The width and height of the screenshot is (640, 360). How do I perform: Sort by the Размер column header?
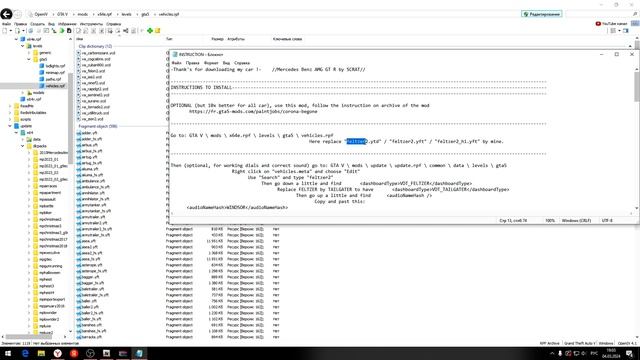[217, 39]
